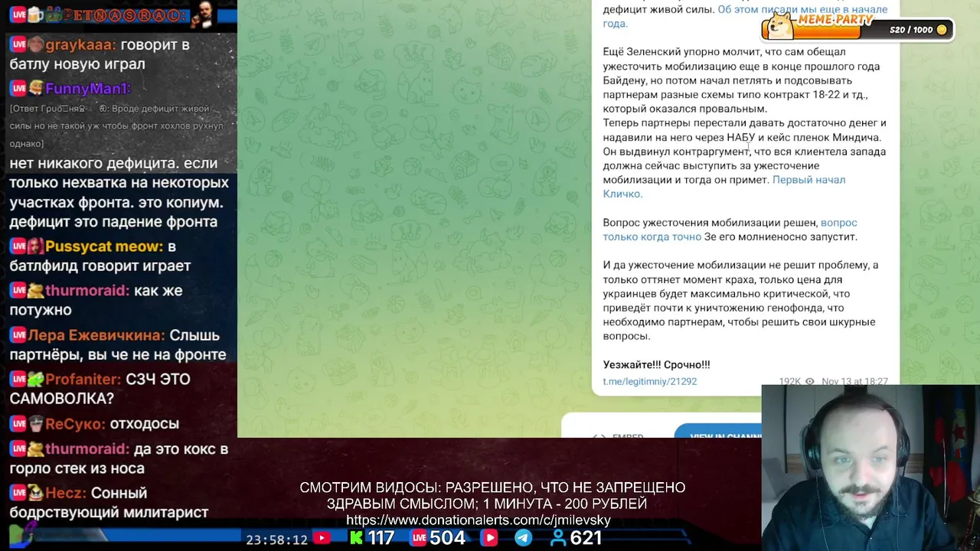Click Pussycat meow's avatar icon
Viewport: 980px width, 551px height.
[x=35, y=246]
